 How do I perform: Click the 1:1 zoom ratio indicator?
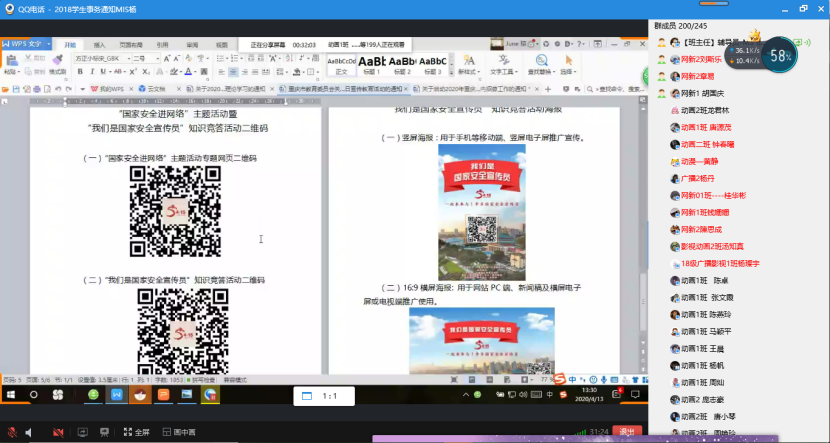pyautogui.click(x=328, y=396)
